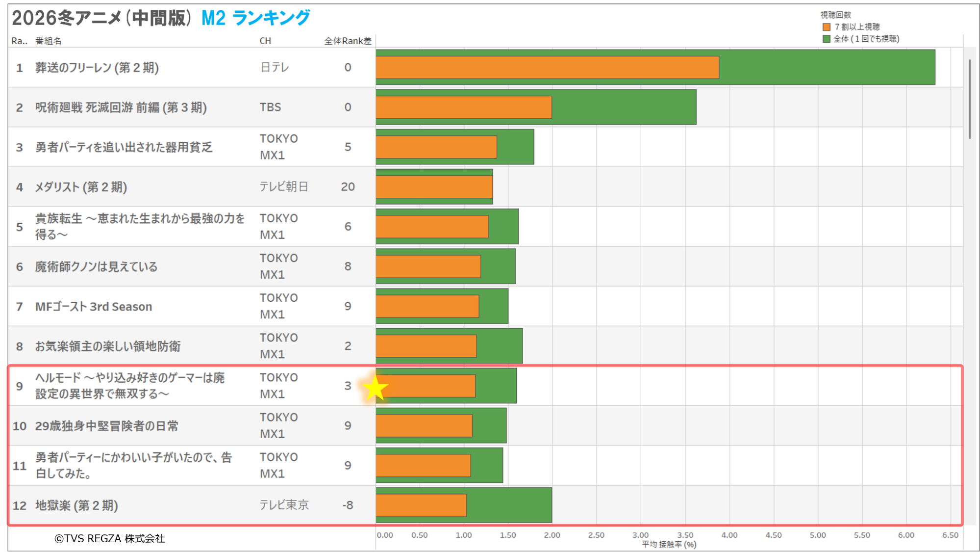
Task: Select メダリスト (第2期) program name
Action: coord(81,187)
